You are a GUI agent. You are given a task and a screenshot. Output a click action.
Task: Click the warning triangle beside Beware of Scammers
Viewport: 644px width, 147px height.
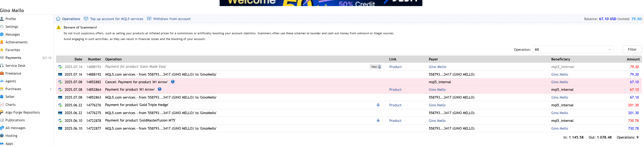point(59,28)
